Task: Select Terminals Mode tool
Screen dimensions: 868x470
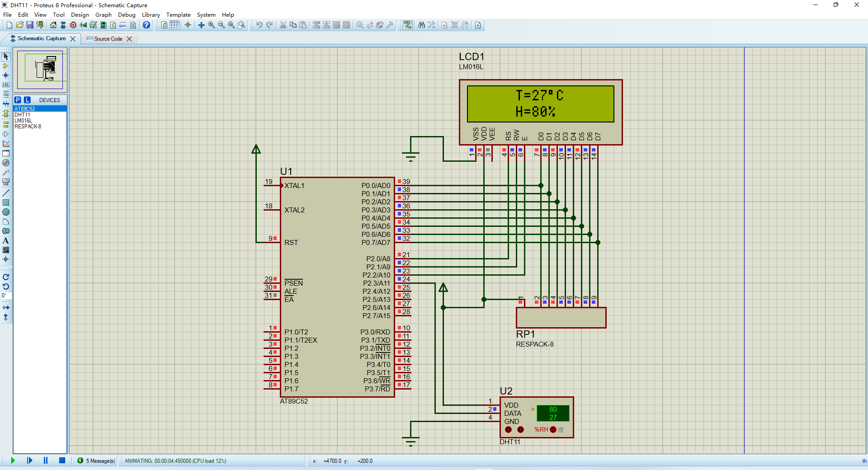Action: click(6, 124)
